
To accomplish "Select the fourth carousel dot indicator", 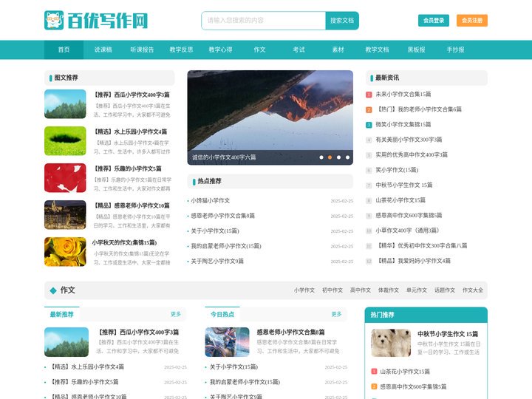I will pos(347,157).
